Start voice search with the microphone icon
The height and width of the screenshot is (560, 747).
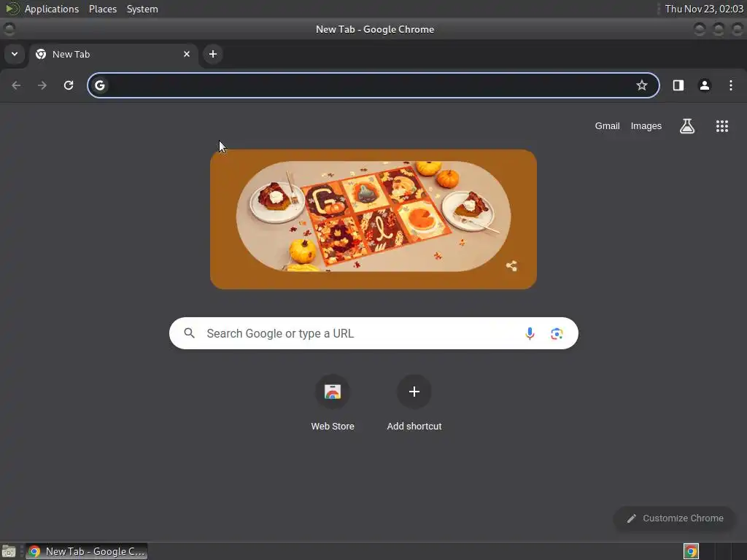pos(530,333)
